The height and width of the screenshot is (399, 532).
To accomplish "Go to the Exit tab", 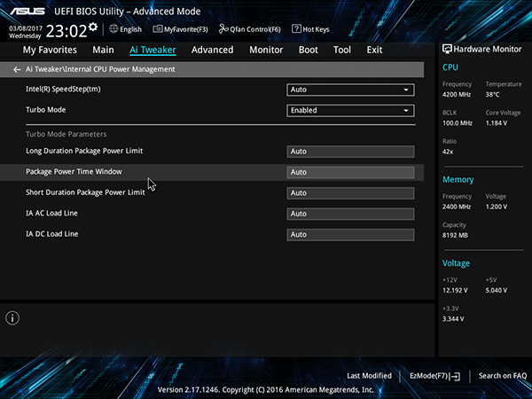I will [374, 50].
